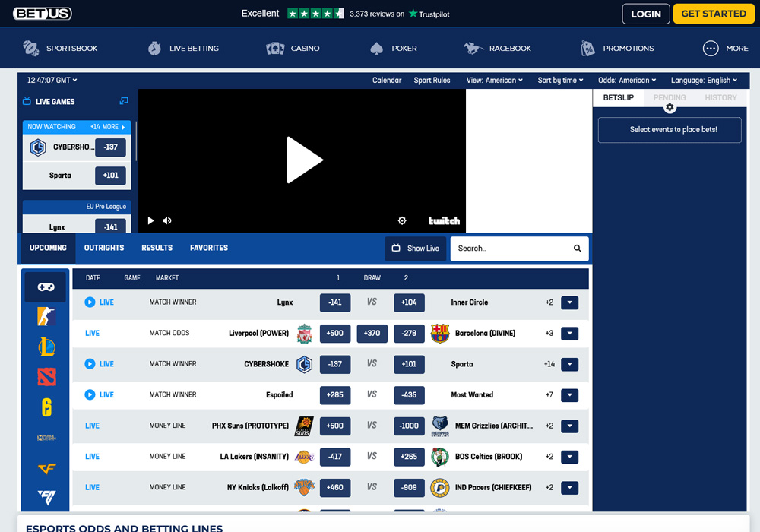Play the live stream for the Lynx match
Viewport: 760px width, 532px height.
(90, 302)
